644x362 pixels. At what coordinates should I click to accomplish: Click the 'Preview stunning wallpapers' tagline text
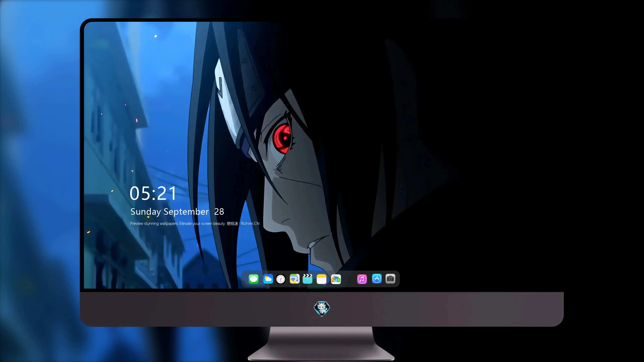point(195,223)
